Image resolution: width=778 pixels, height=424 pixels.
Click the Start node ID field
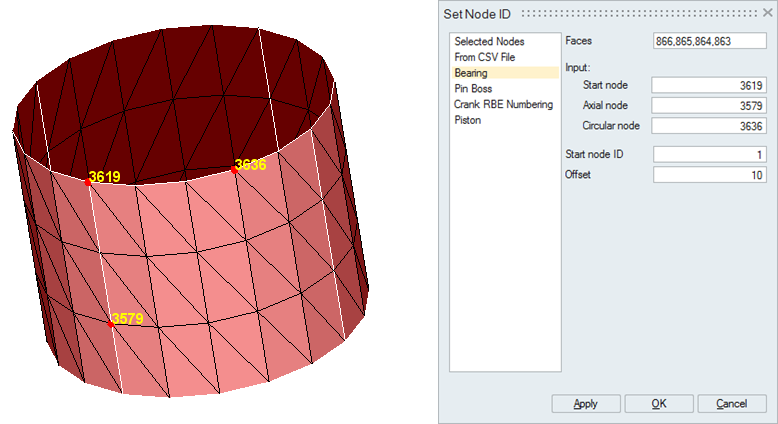tap(709, 154)
